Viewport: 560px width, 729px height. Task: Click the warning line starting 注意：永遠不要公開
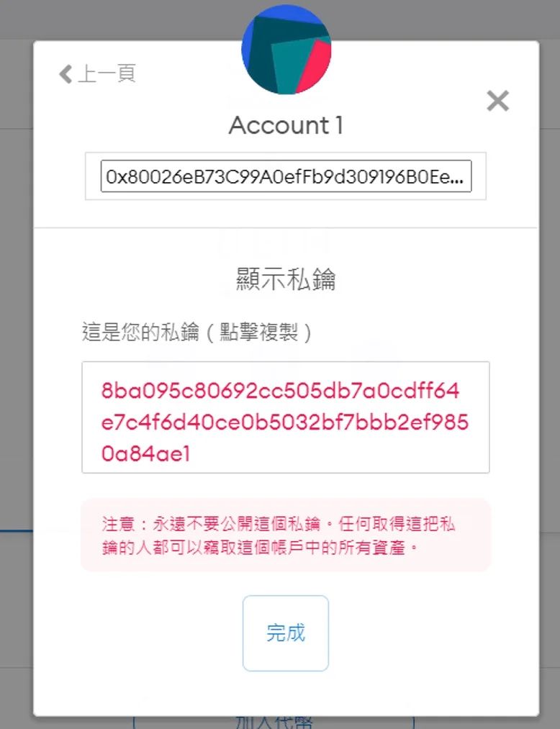(278, 524)
